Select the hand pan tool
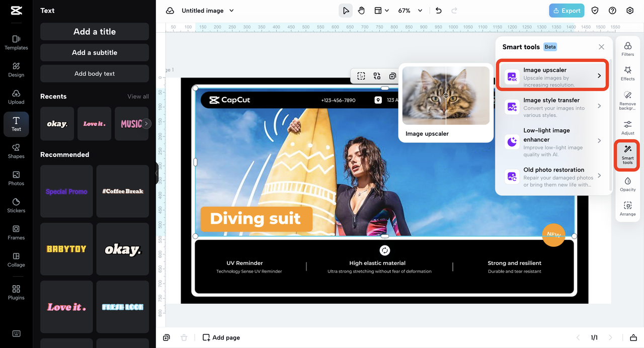Screen dimensions: 644x348 point(361,11)
